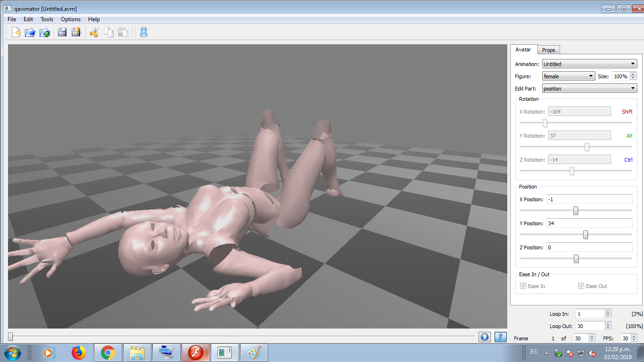Open the Paint app from the taskbar
The width and height of the screenshot is (644, 362).
click(x=254, y=353)
